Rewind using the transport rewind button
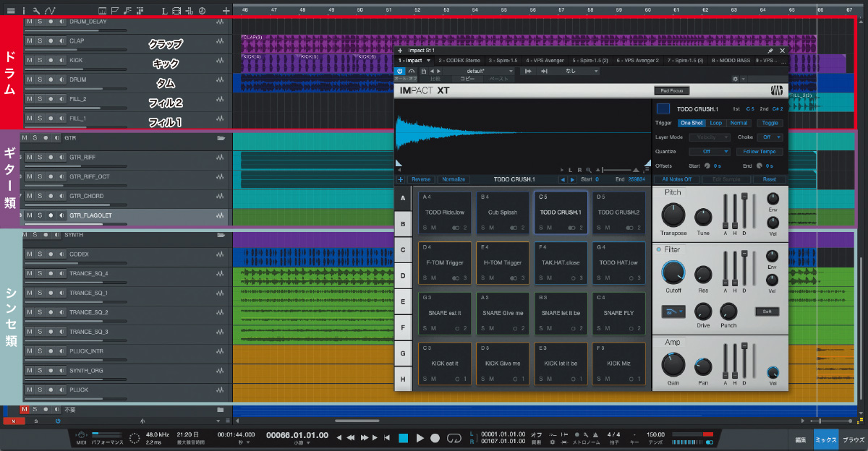Screen dimensions: 868x451 [351, 438]
